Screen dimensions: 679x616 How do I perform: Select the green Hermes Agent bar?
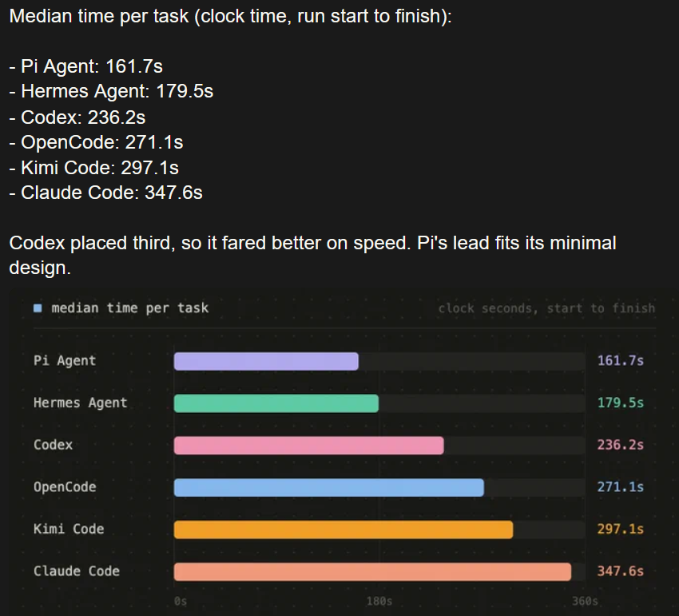276,403
